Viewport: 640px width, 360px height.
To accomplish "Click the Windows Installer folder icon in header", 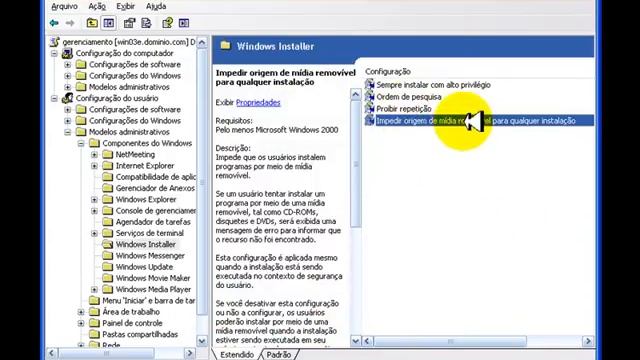I will click(225, 46).
